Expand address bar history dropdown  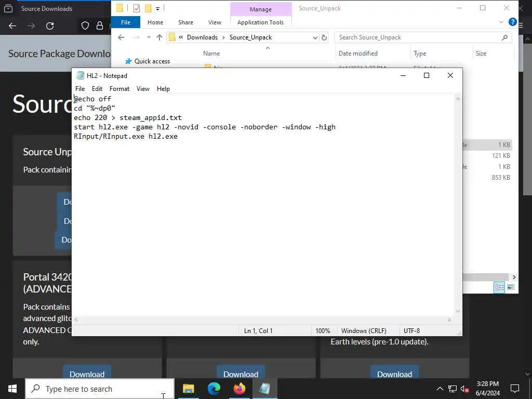pyautogui.click(x=315, y=37)
